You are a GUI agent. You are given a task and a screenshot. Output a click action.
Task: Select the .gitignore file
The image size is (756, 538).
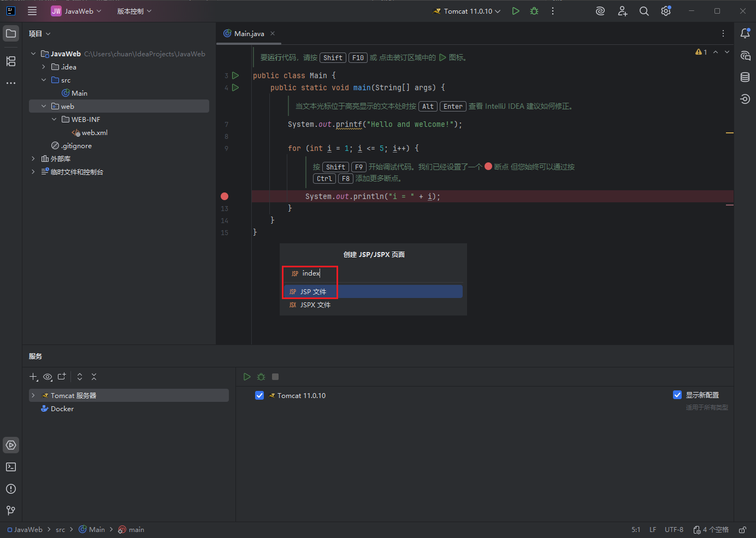coord(72,146)
